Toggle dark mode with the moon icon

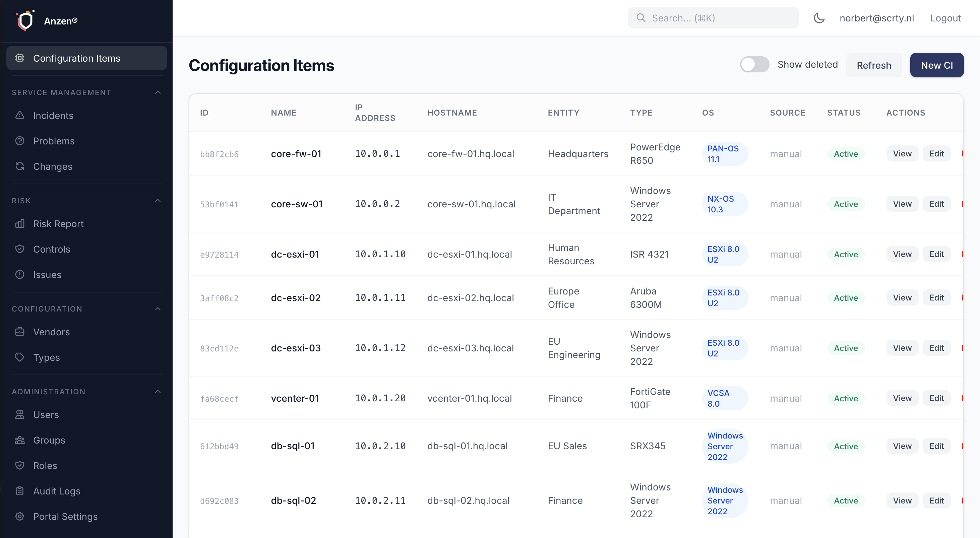819,18
